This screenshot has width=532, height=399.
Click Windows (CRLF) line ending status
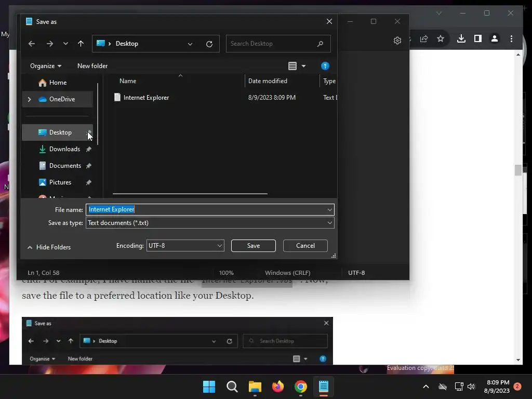288,273
